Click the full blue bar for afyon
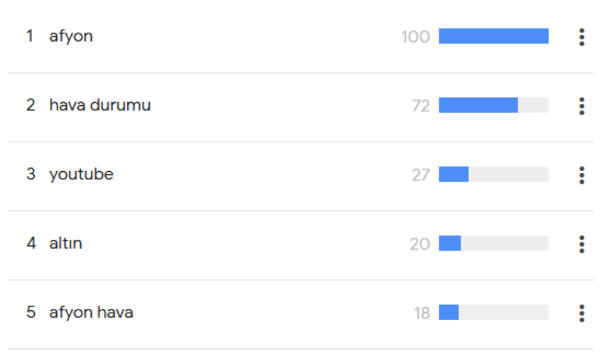The image size is (606, 364). [493, 36]
